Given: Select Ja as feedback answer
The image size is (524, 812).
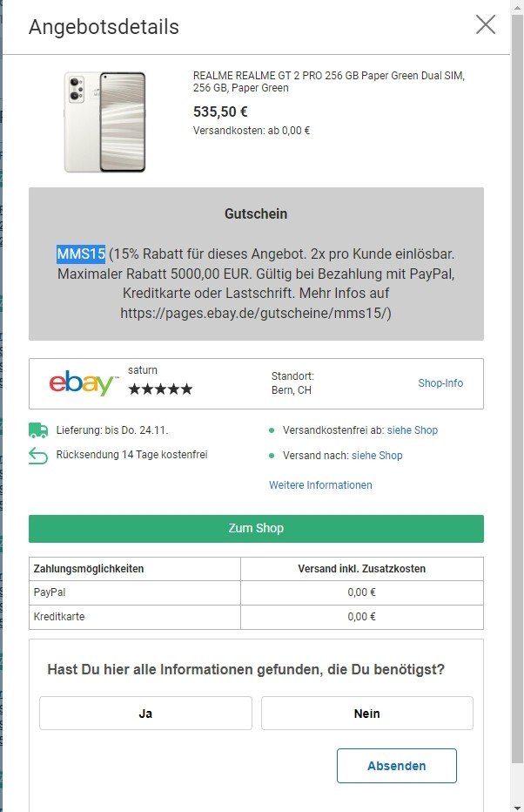Looking at the screenshot, I should 145,713.
